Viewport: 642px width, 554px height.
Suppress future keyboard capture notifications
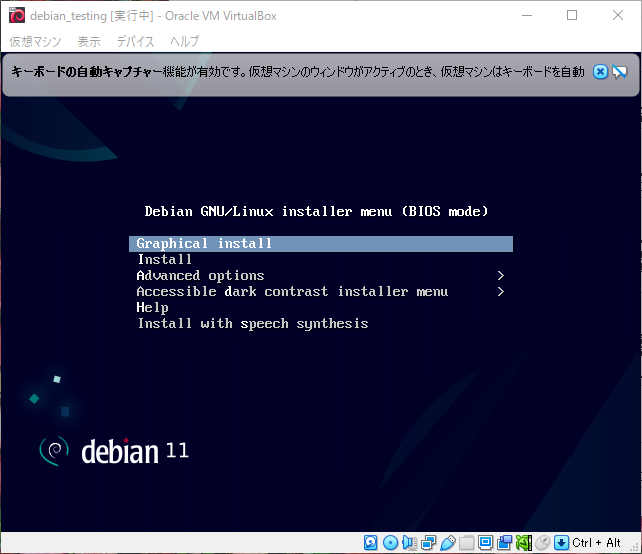620,72
